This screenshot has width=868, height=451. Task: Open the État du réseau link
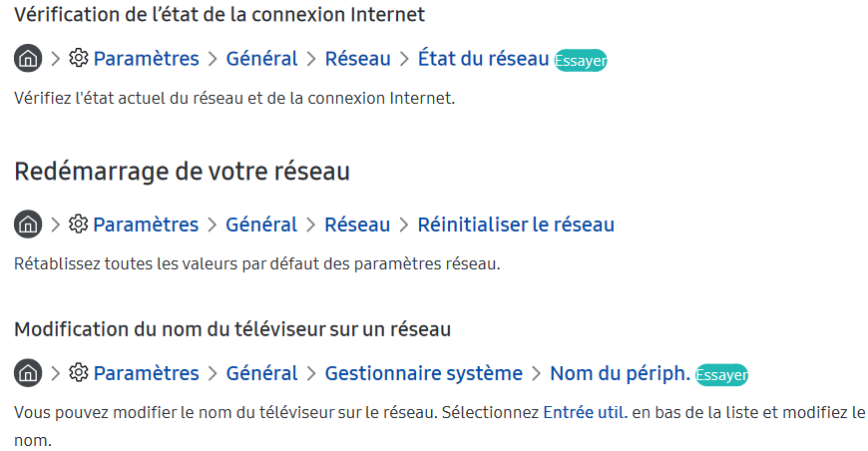(483, 59)
